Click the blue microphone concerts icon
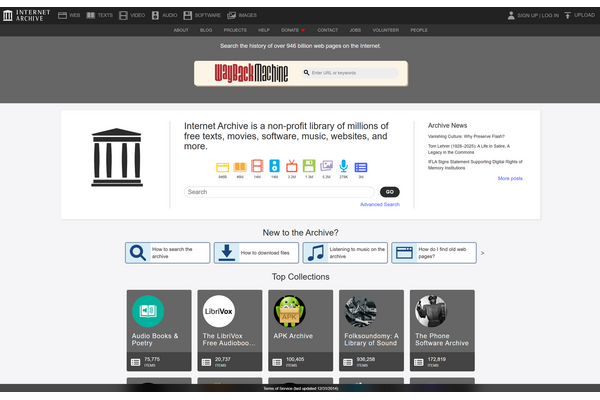 [344, 166]
